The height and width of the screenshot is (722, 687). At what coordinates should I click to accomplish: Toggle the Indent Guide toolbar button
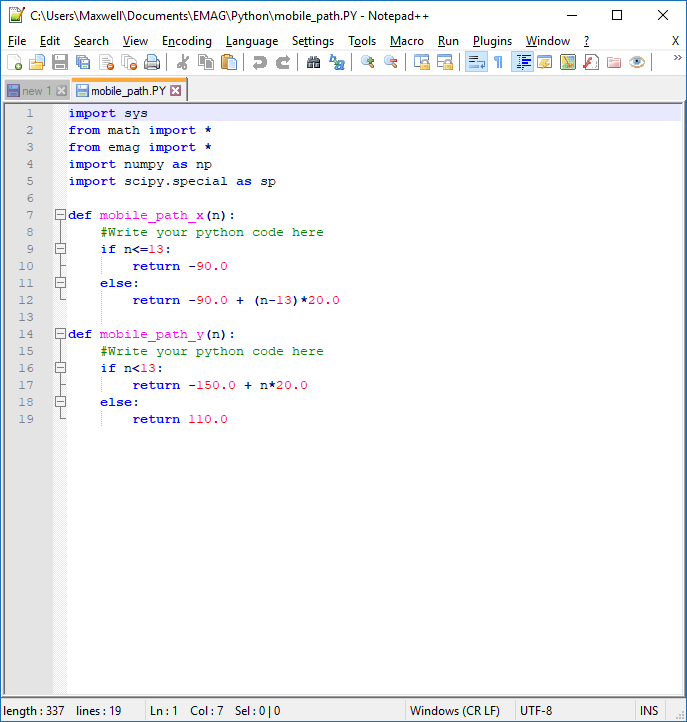(522, 62)
